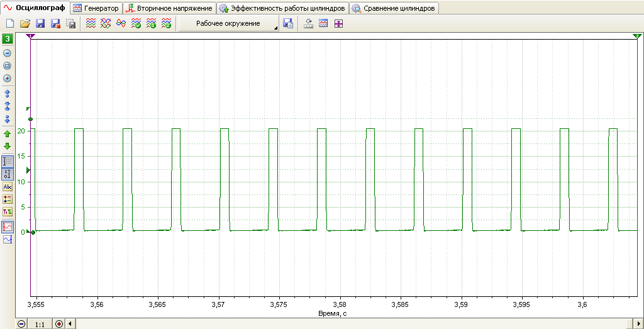Click the crossed multicolor waveforms icon
Image resolution: width=644 pixels, height=329 pixels.
coord(106,23)
